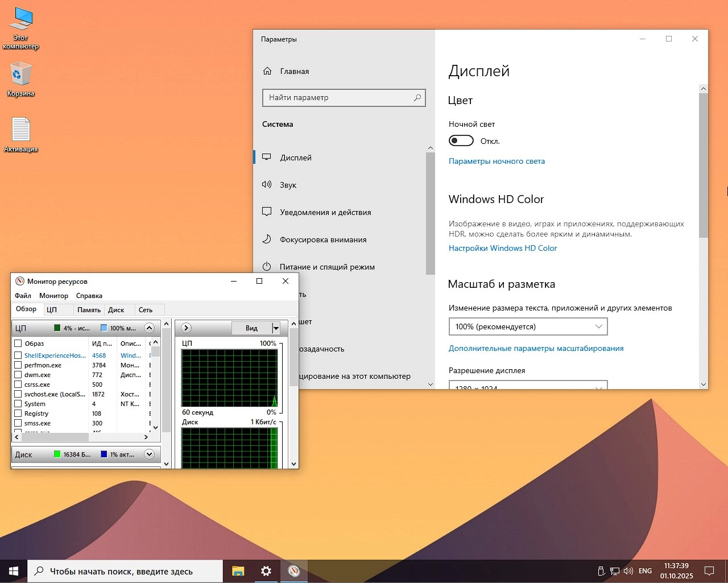Viewport: 728px width, 583px height.
Task: Click the Settings sidebar scrollbar thumb
Action: (x=430, y=213)
